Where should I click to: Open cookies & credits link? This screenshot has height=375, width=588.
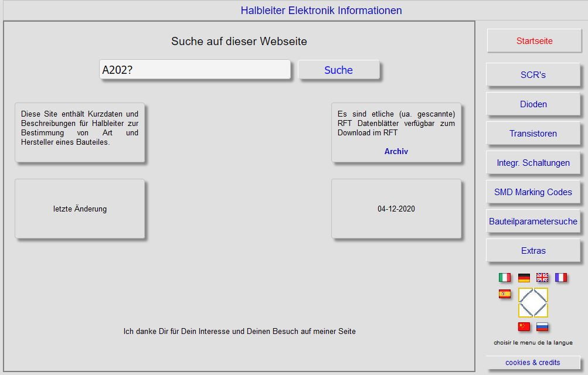coord(532,363)
